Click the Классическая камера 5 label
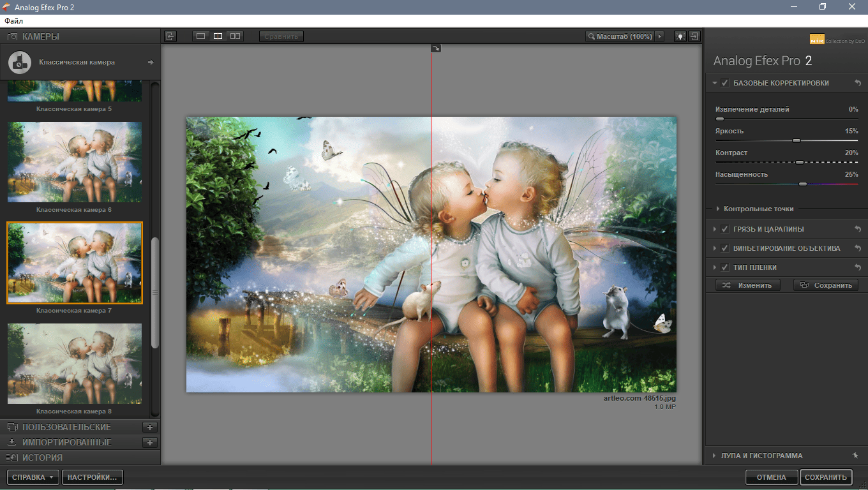This screenshot has height=490, width=868. [74, 109]
